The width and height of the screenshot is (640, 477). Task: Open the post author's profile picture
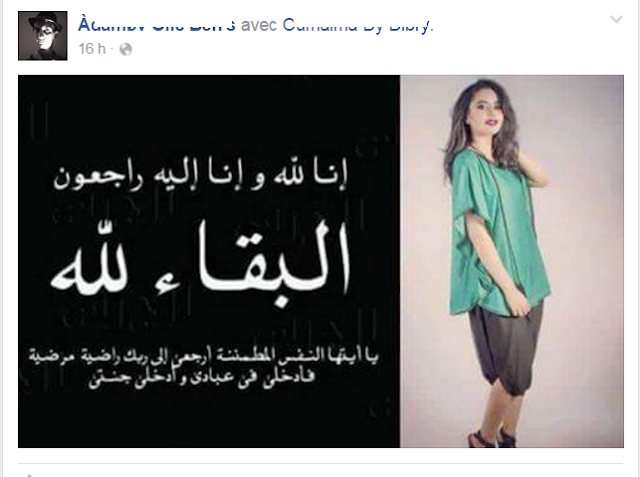tap(43, 36)
